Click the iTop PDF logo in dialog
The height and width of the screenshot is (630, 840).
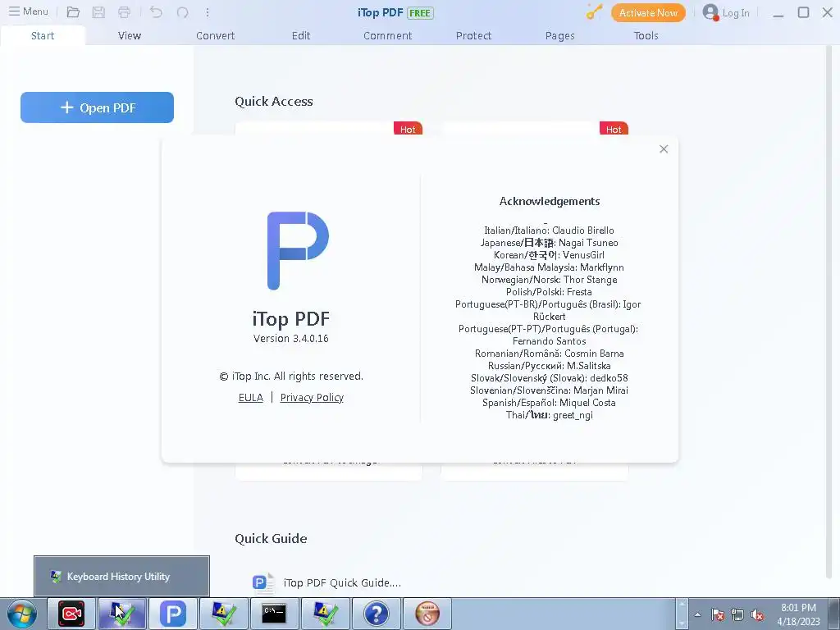(298, 251)
